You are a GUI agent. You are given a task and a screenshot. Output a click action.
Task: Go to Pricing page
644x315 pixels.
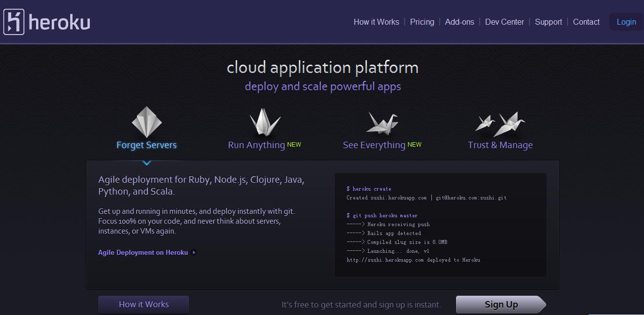click(422, 22)
